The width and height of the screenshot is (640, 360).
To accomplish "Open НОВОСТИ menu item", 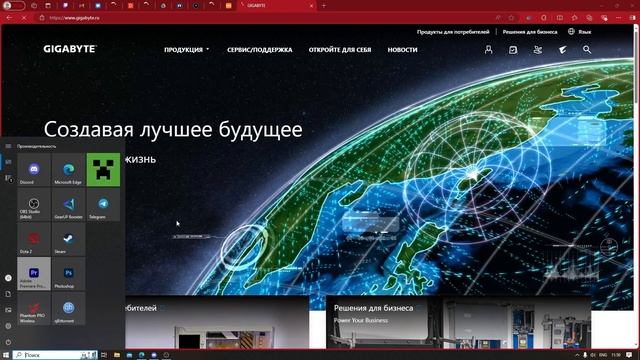I will pos(402,50).
